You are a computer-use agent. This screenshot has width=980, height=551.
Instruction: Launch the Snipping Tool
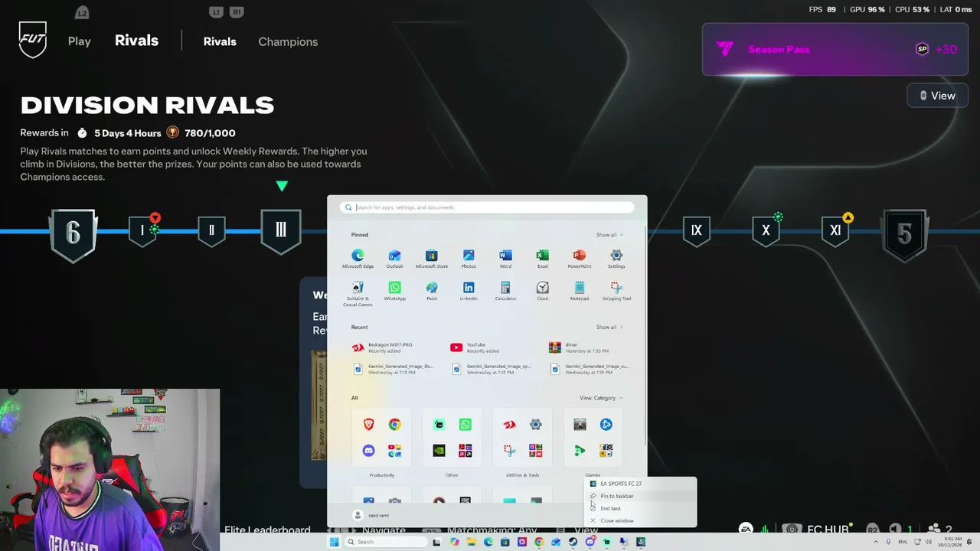coord(616,291)
